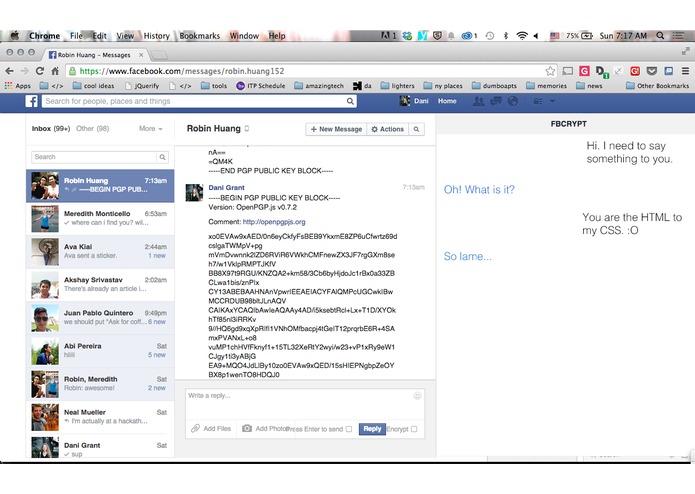Open the Robin, Meredith group conversation
The width and height of the screenshot is (695, 494).
tap(100, 384)
